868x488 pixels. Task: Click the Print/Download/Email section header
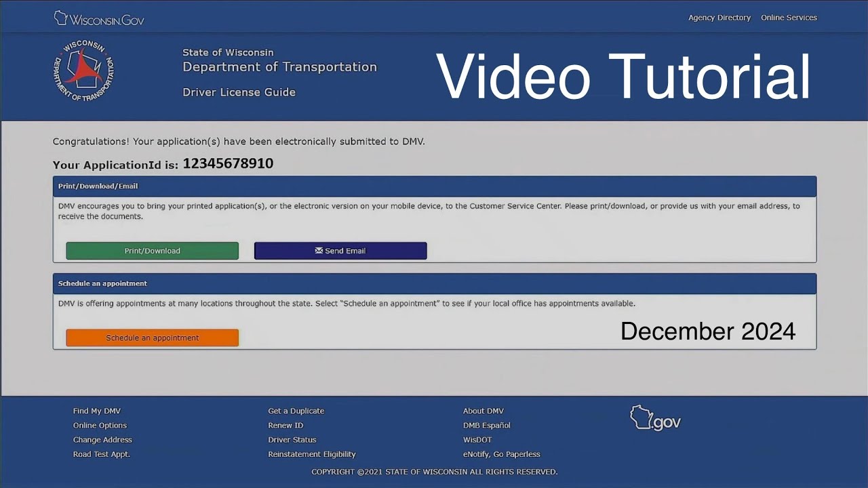435,186
